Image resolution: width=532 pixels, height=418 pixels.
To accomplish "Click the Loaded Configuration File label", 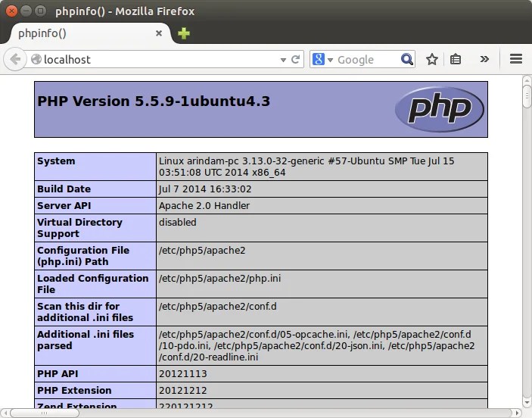I will coord(92,284).
